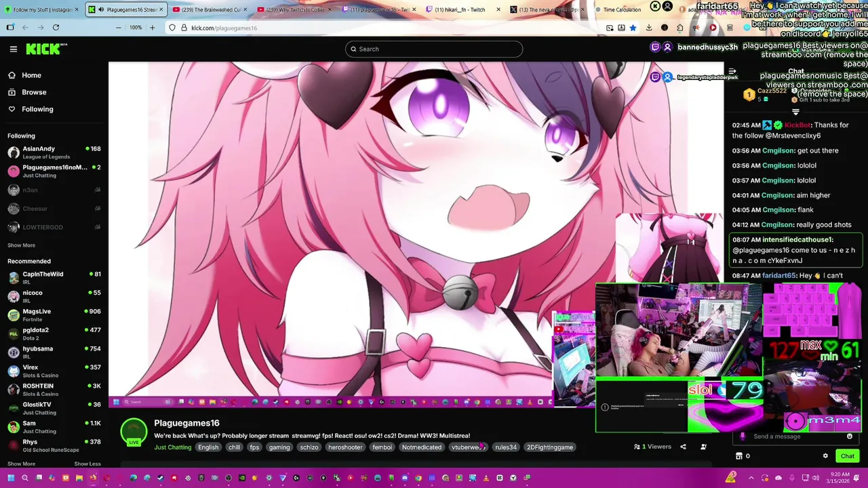Viewport: 868px width, 488px height.
Task: Open the Just Chatting category link
Action: click(172, 447)
